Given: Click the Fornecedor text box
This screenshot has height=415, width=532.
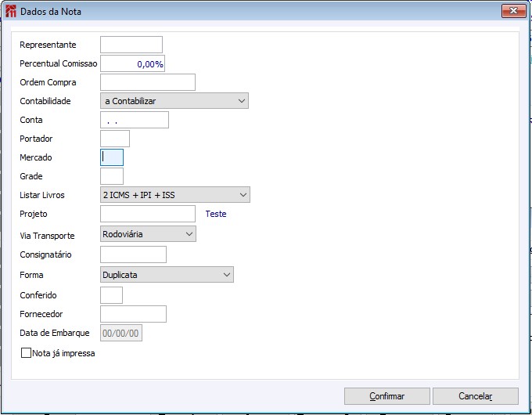Looking at the screenshot, I should click(x=134, y=314).
